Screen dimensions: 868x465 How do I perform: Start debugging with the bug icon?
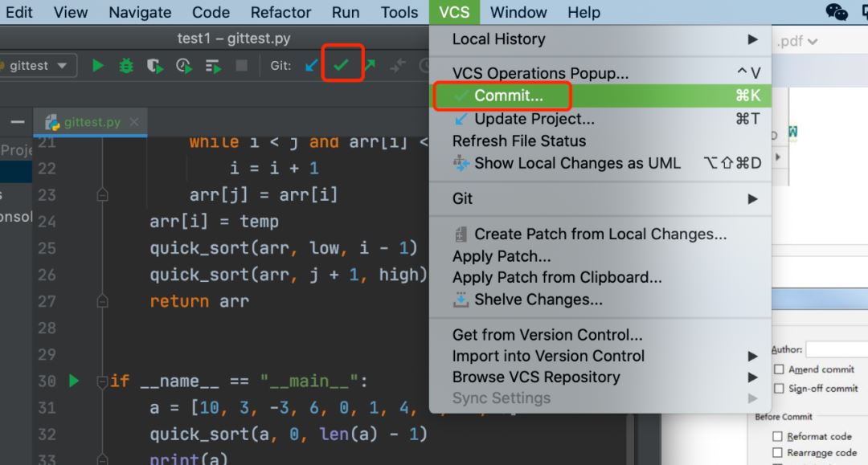coord(126,66)
